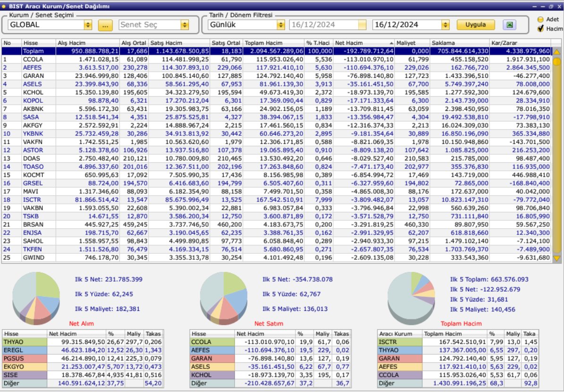Click the yellow dot icon in title bar
The width and height of the screenshot is (564, 392).
coord(4,7)
